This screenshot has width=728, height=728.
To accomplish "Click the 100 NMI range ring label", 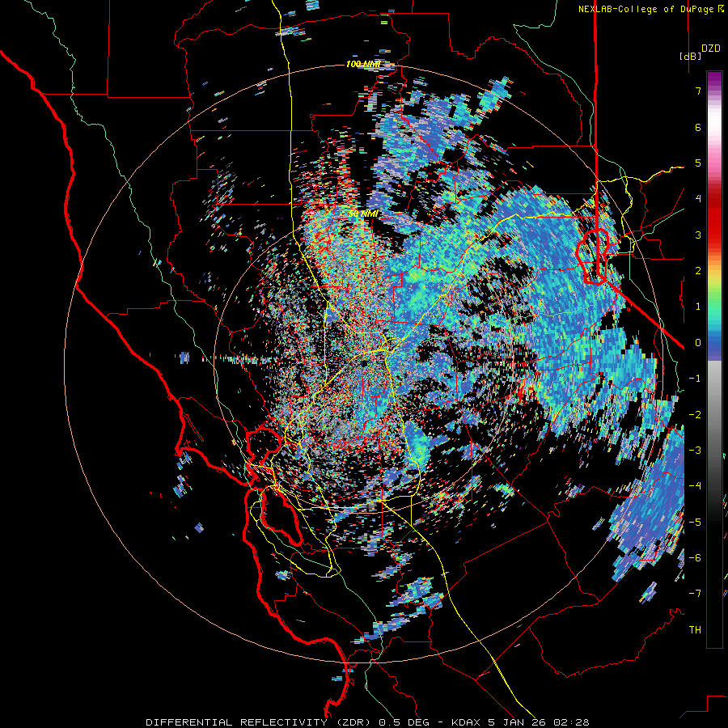I will pyautogui.click(x=363, y=64).
